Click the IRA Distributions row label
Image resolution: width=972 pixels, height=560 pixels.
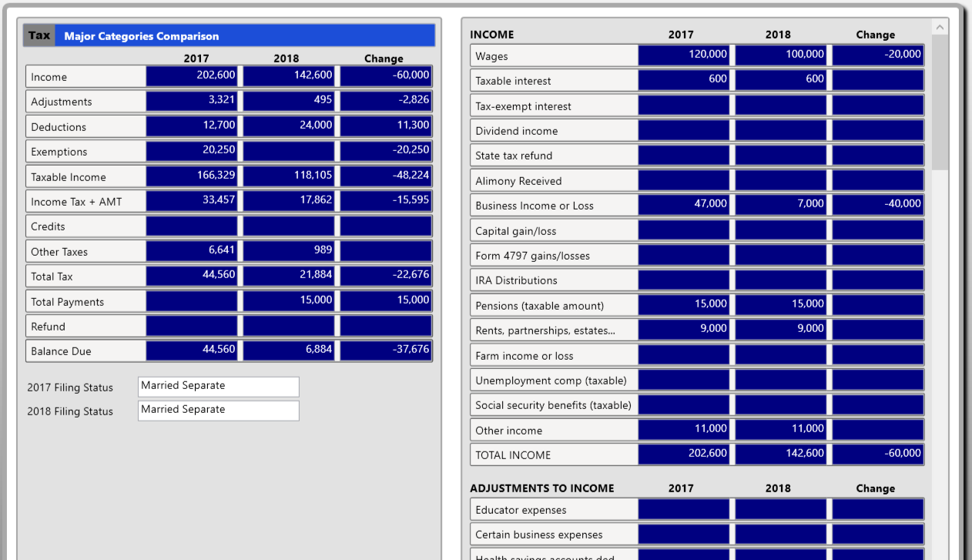click(516, 280)
